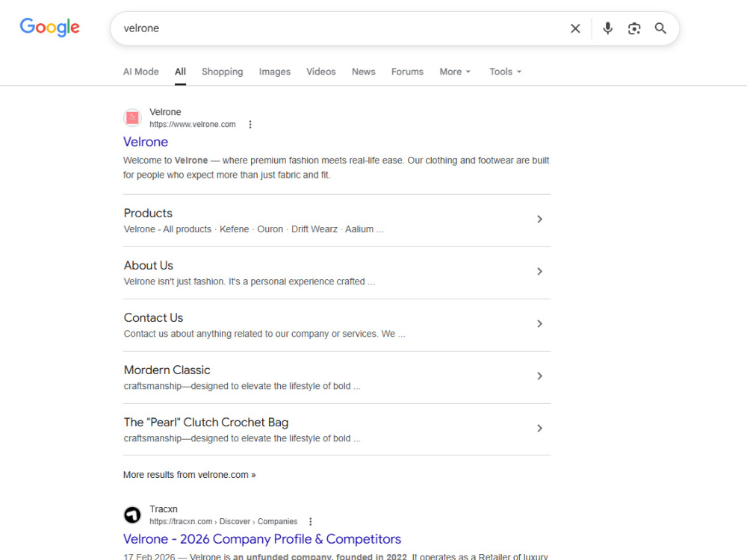Switch to the News tab
Image resolution: width=747 pixels, height=560 pixels.
(x=364, y=72)
